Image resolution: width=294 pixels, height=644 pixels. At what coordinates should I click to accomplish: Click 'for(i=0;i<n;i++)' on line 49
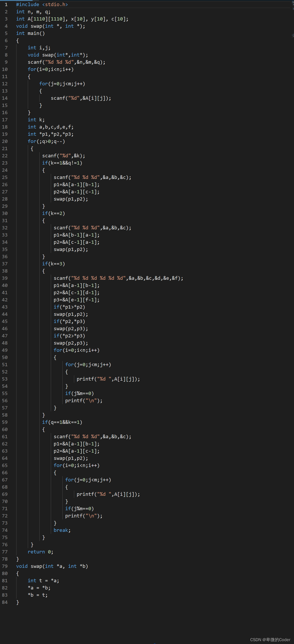coord(77,350)
